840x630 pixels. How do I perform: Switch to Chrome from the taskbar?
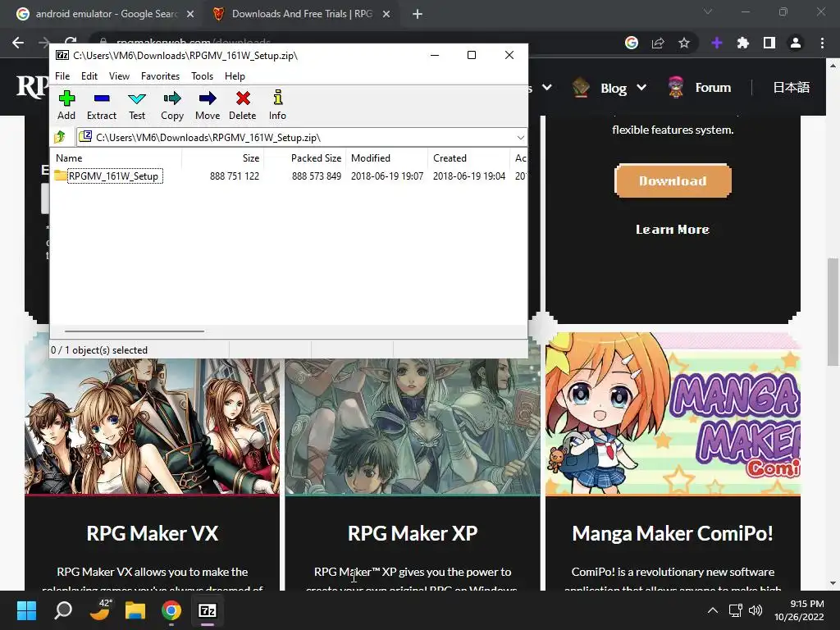pos(171,610)
